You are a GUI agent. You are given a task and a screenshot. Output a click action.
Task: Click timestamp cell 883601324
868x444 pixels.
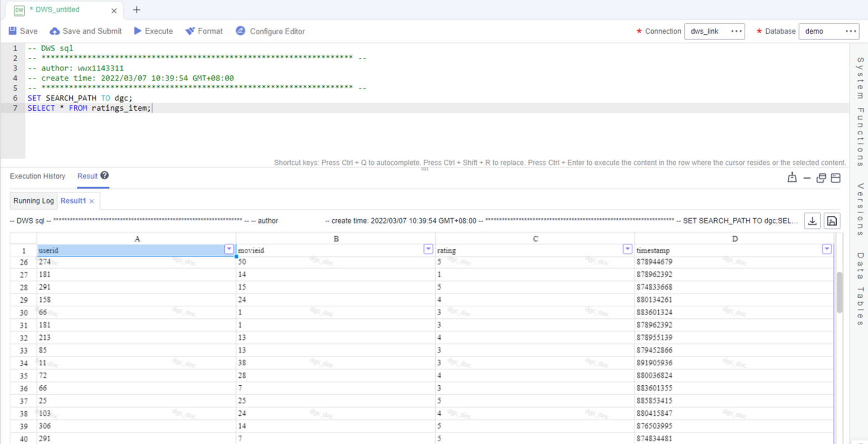click(x=735, y=312)
